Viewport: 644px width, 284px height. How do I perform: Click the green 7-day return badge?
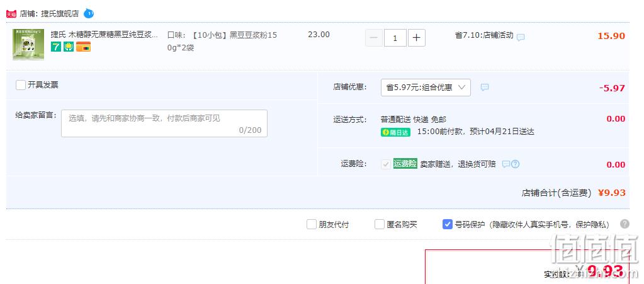point(56,47)
